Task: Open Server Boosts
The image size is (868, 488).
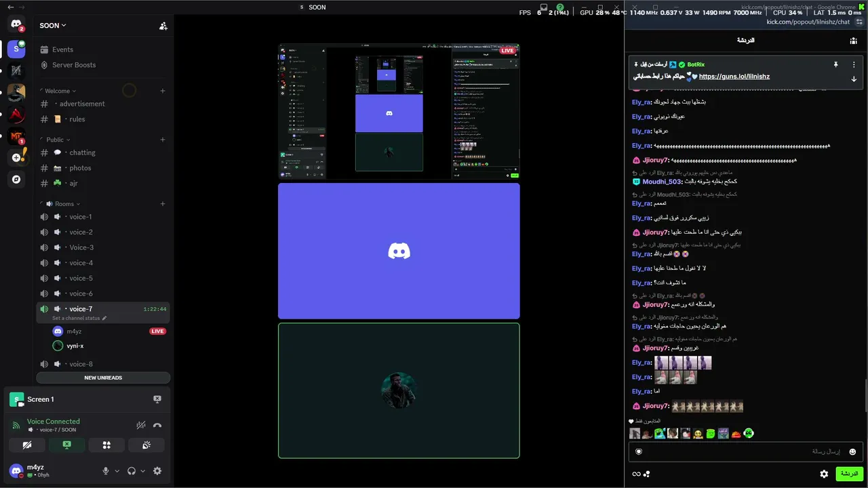Action: (103, 65)
